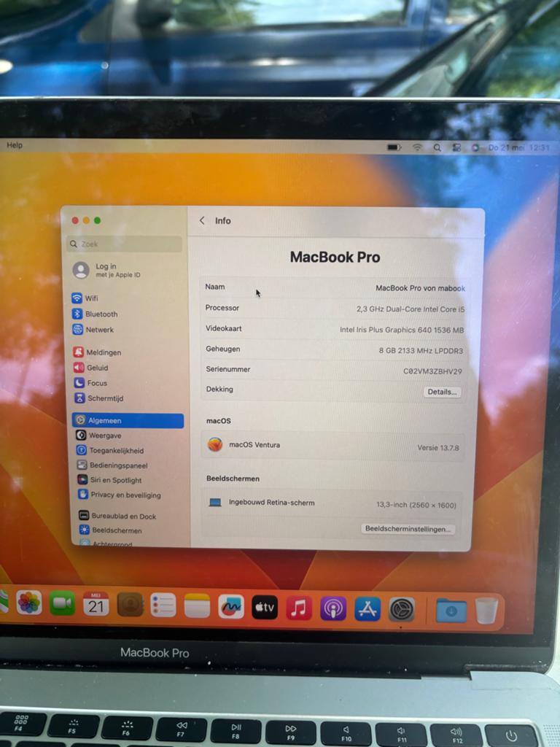
Task: Open Calendar from the Dock
Action: (96, 605)
